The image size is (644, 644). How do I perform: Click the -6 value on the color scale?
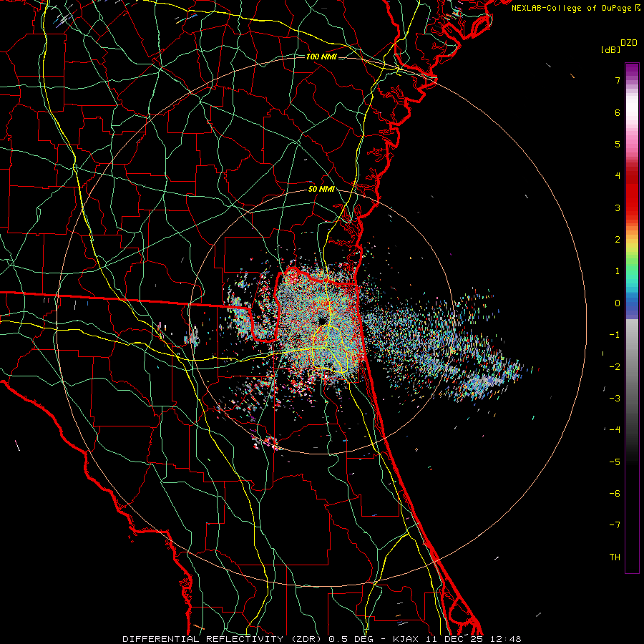(x=615, y=494)
